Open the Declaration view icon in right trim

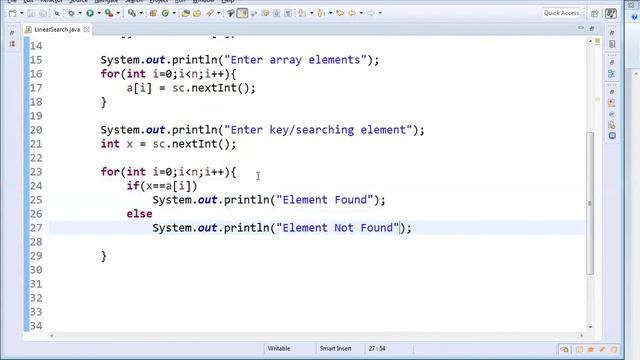coord(611,125)
